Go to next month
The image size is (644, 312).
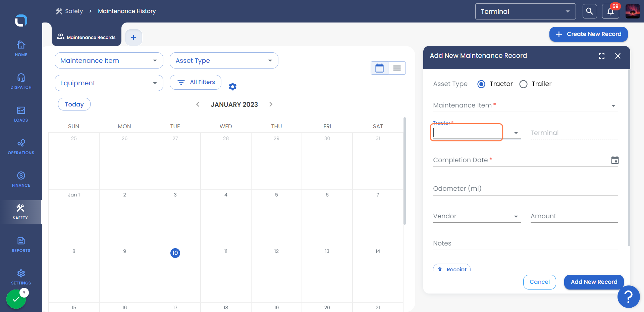click(x=271, y=104)
